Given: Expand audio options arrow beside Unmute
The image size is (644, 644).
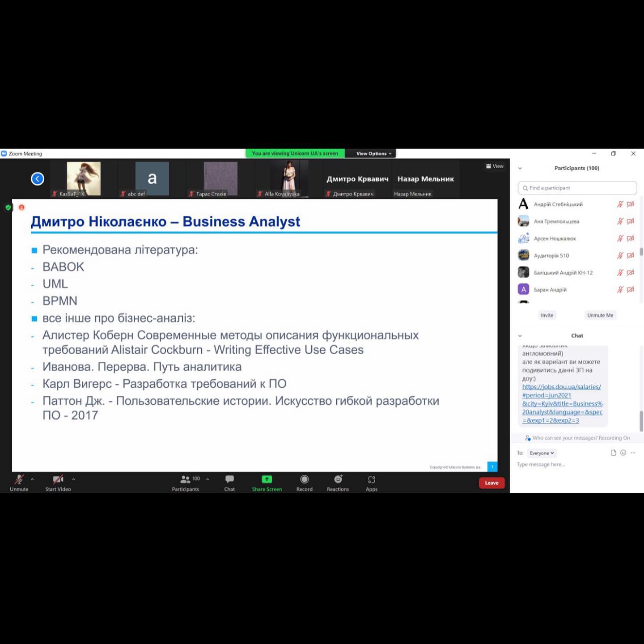Looking at the screenshot, I should pyautogui.click(x=32, y=479).
